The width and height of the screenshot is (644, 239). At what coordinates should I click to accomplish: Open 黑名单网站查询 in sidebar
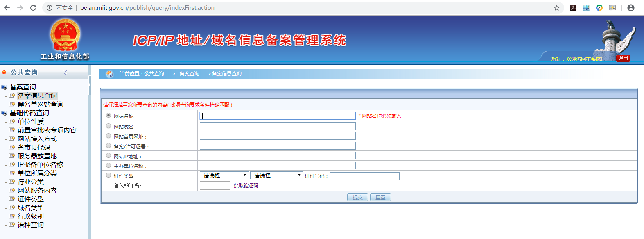(x=40, y=104)
